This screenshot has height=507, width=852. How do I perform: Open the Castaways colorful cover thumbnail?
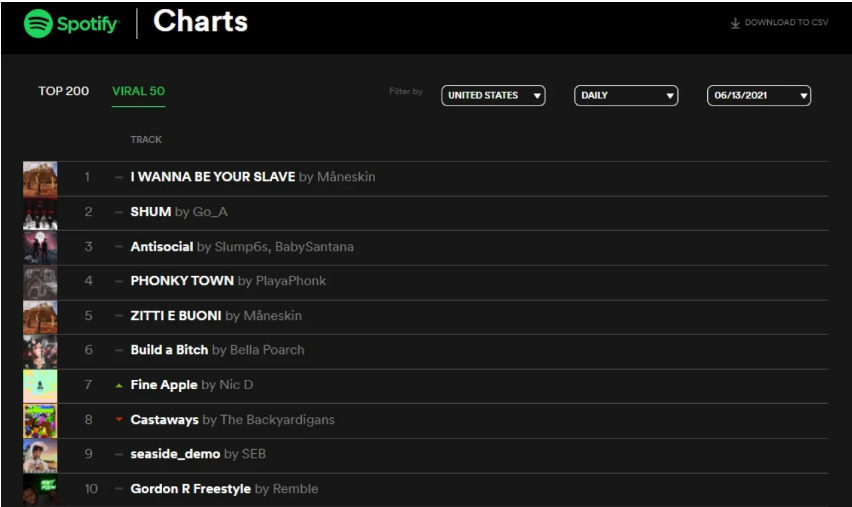[x=40, y=421]
